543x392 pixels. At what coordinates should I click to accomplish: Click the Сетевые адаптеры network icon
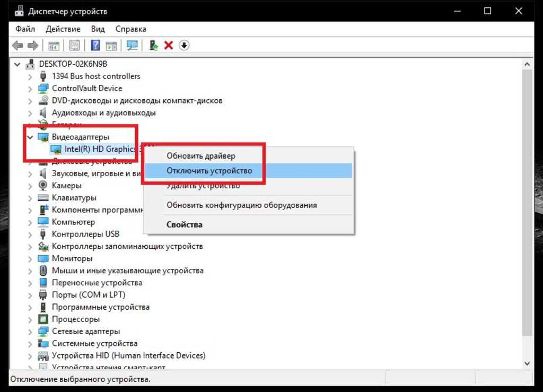point(43,332)
